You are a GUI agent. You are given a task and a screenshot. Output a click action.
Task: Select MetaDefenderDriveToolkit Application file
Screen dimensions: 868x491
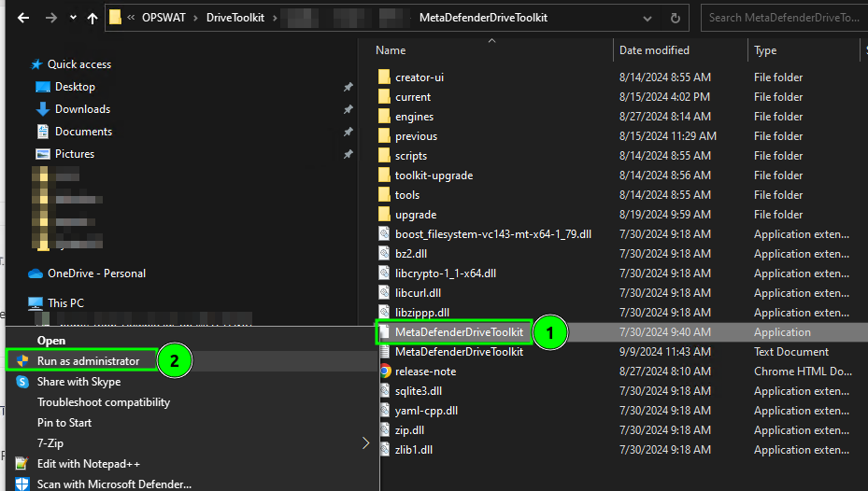(459, 332)
